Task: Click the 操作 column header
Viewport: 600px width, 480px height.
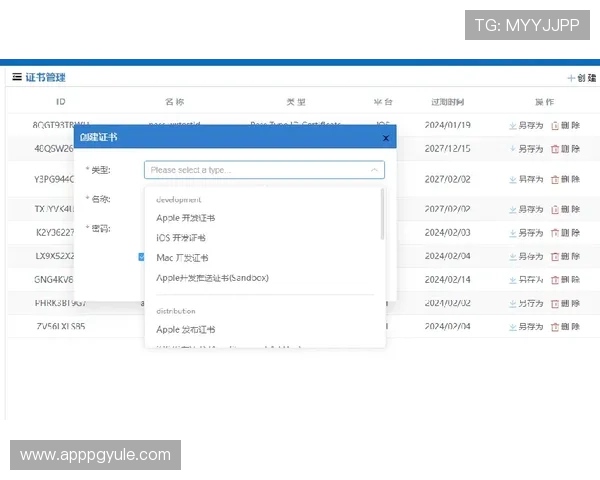Action: (x=545, y=102)
